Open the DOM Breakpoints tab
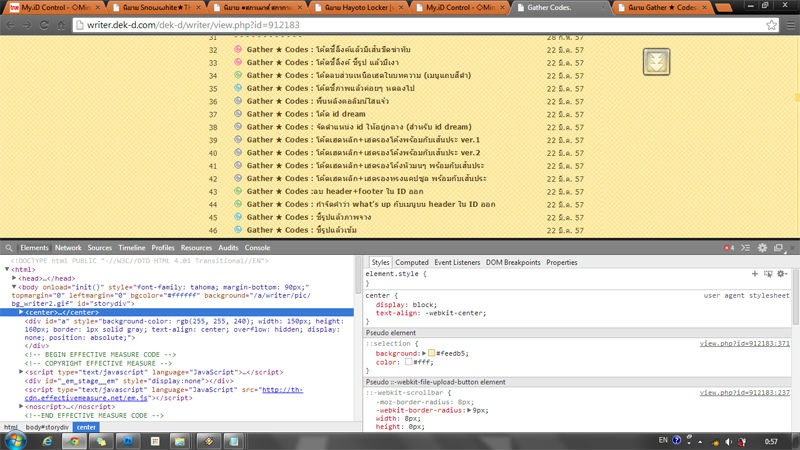800x450 pixels. click(x=513, y=262)
